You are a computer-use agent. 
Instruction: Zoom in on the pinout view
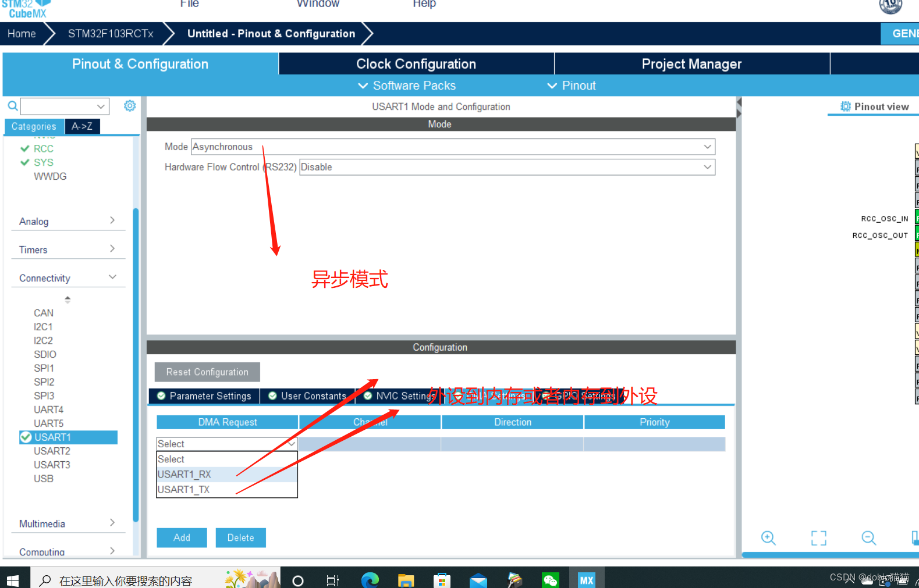(768, 538)
